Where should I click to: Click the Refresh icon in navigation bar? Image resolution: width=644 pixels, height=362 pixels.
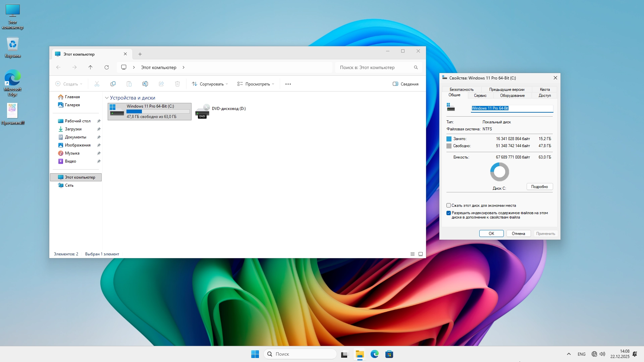coord(107,67)
